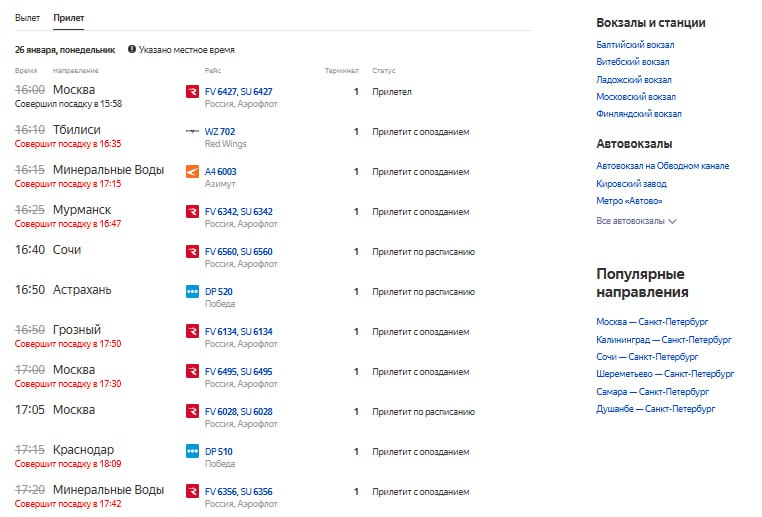
Task: Click Red Wings logo beside WZ 702
Action: click(193, 131)
